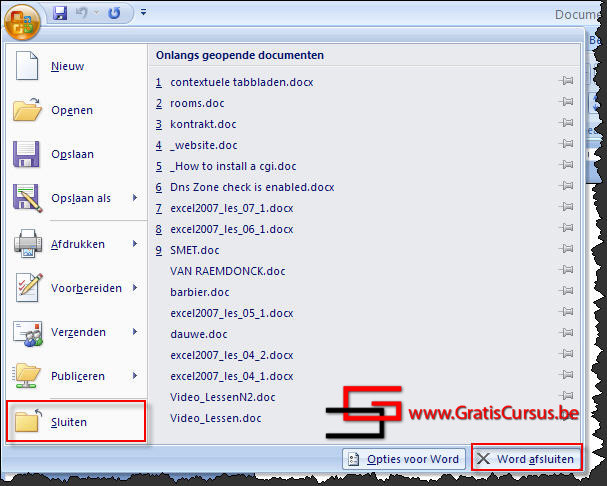607x486 pixels.
Task: Pin Dns Zone check is enabled.docx
Action: [x=566, y=186]
